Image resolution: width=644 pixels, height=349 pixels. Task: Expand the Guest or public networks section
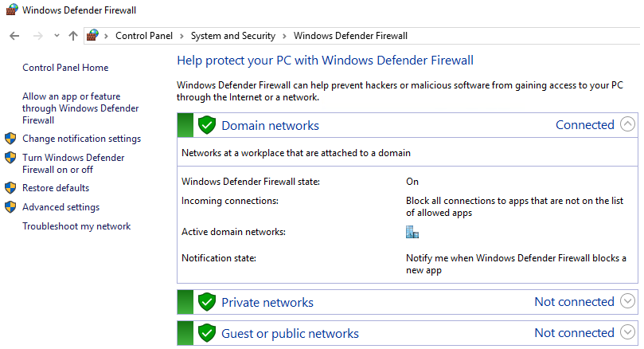[x=627, y=333]
